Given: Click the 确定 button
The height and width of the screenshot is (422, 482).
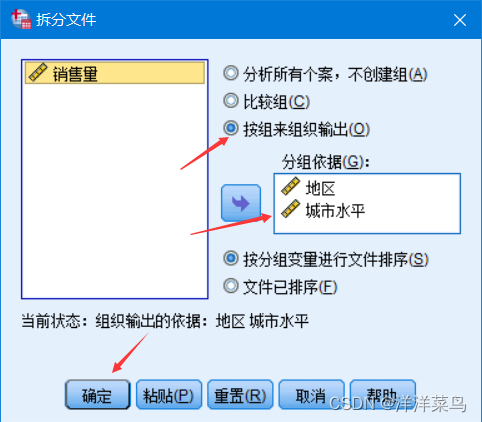Looking at the screenshot, I should (97, 395).
